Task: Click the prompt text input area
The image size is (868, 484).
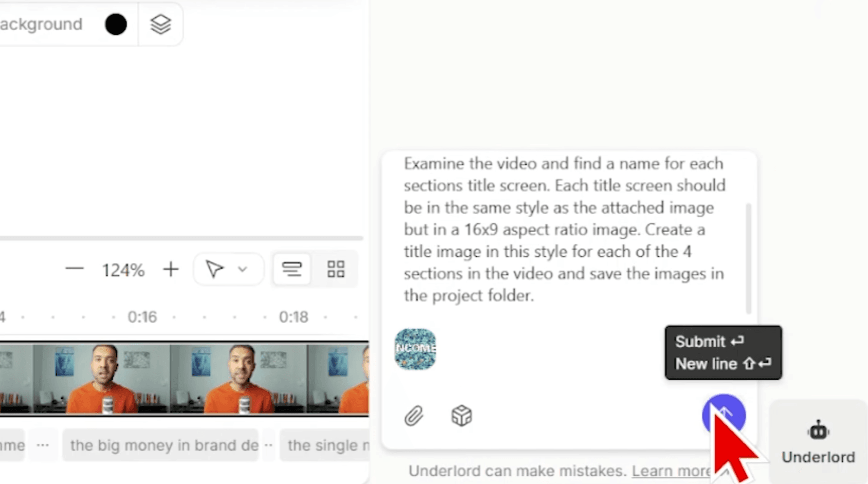Action: click(564, 229)
